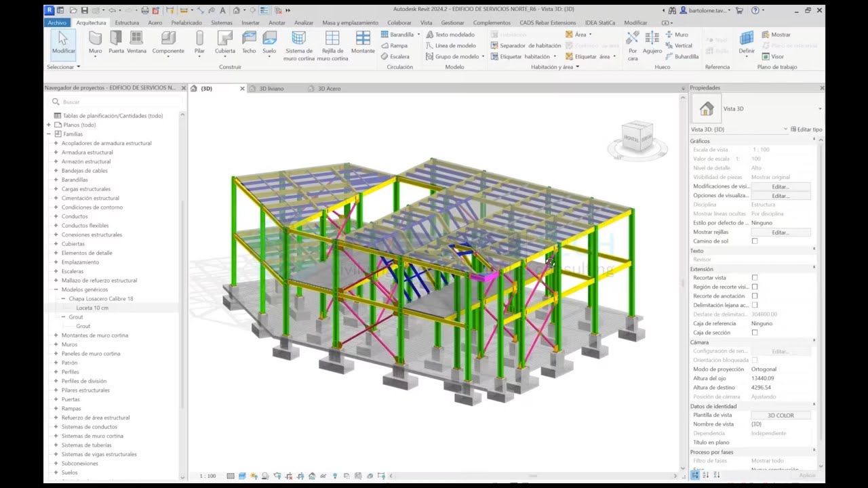Choose the Muro wall tool

pos(96,42)
